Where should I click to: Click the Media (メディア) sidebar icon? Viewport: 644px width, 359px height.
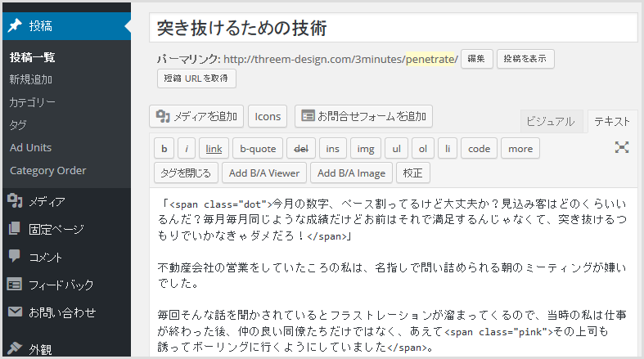(15, 202)
